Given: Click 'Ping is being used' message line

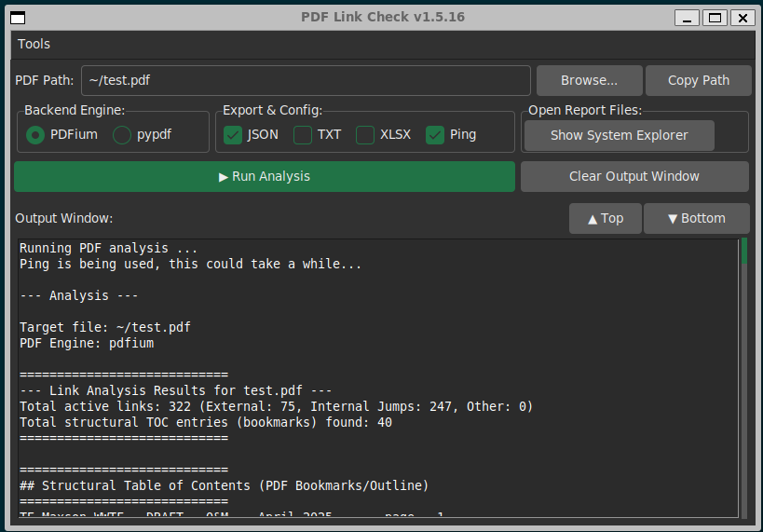Looking at the screenshot, I should click(x=190, y=265).
